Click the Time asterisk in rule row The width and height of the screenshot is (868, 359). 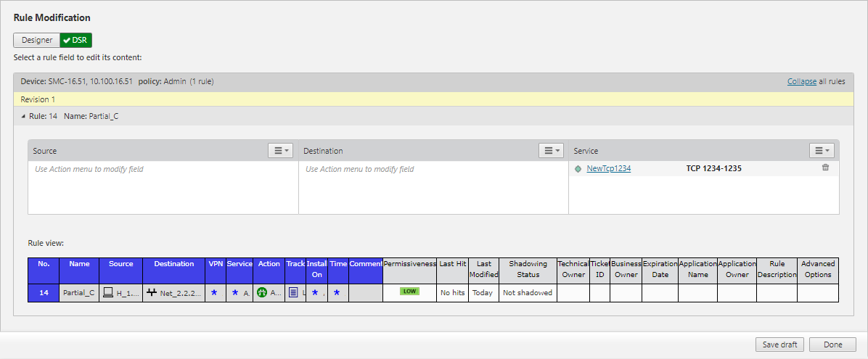pos(336,292)
